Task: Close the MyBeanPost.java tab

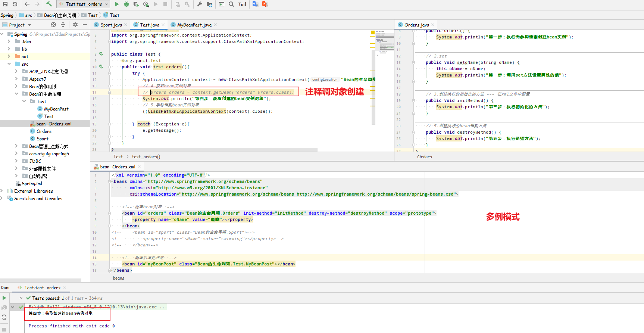Action: coord(215,25)
